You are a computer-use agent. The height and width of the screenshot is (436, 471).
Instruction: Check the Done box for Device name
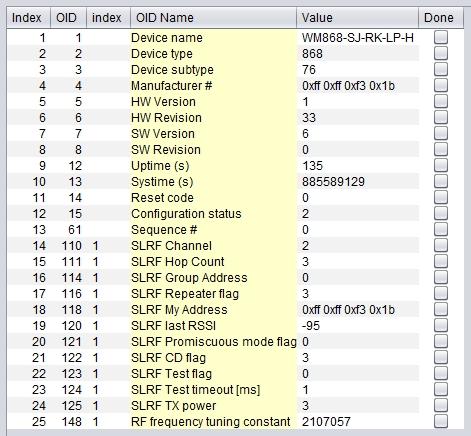pyautogui.click(x=441, y=37)
